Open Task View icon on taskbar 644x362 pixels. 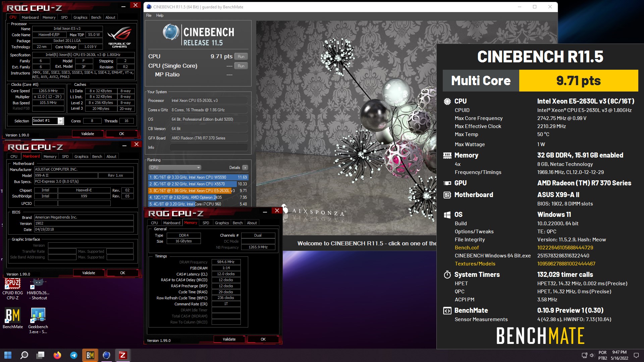click(41, 355)
